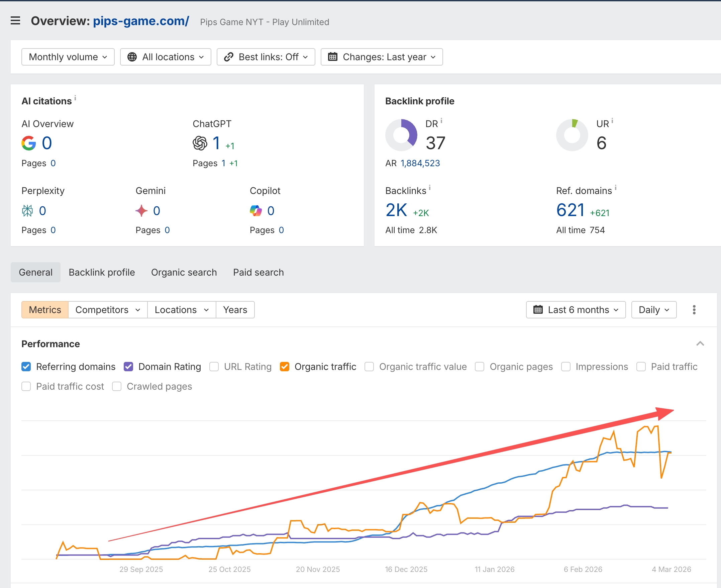
Task: Disable the Organic traffic checkbox
Action: pos(285,367)
